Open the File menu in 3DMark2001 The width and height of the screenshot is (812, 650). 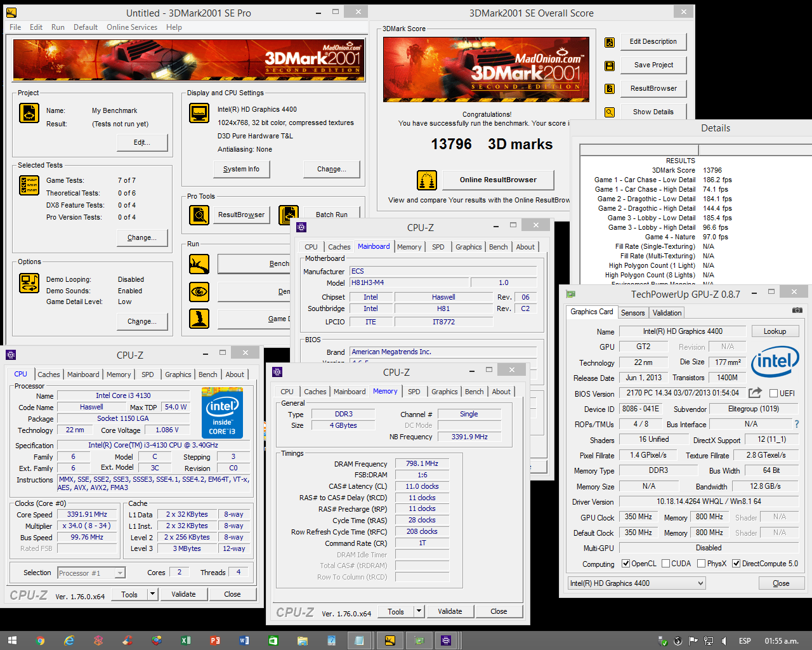[15, 27]
